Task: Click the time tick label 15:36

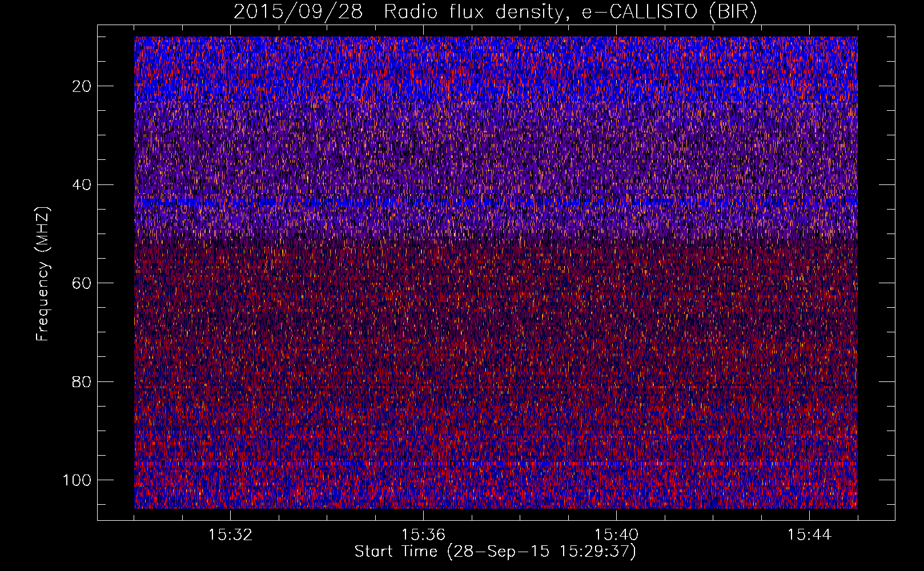Action: point(423,535)
